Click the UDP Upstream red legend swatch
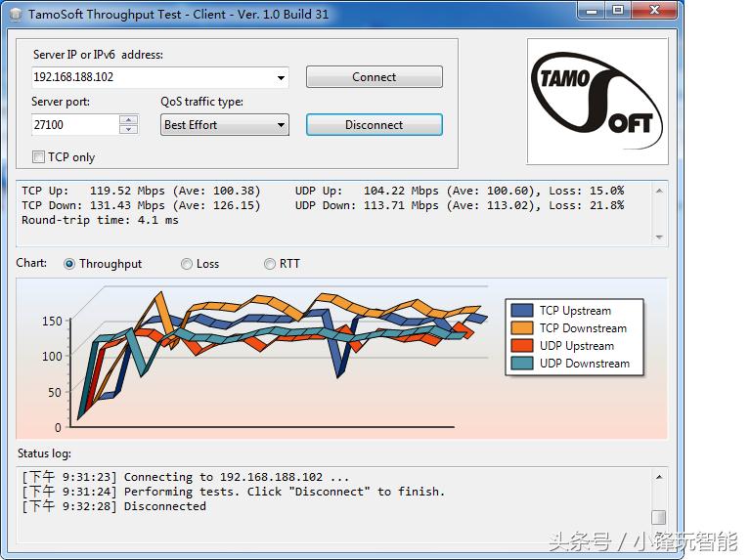The height and width of the screenshot is (560, 751). tap(522, 346)
